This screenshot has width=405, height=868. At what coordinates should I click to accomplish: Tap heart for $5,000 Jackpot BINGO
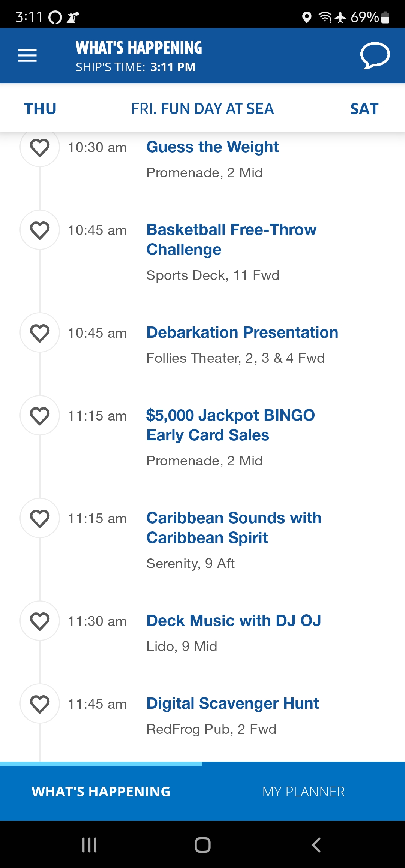click(40, 416)
